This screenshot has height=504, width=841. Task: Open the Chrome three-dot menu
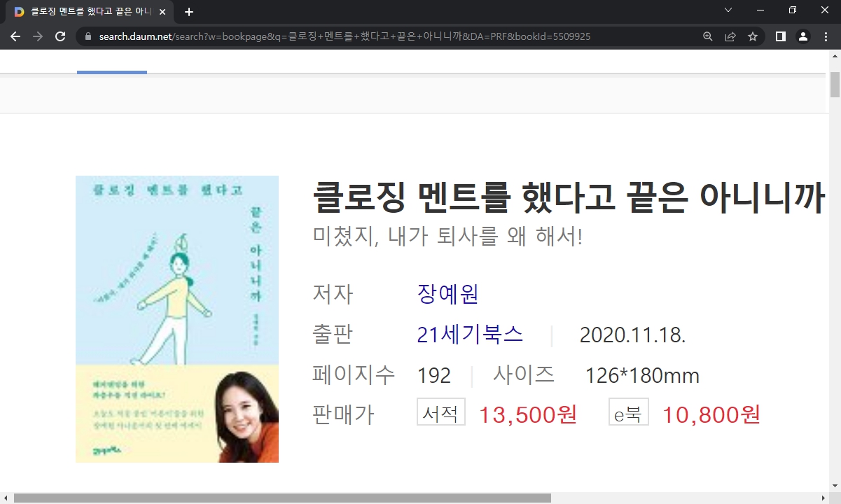(826, 36)
